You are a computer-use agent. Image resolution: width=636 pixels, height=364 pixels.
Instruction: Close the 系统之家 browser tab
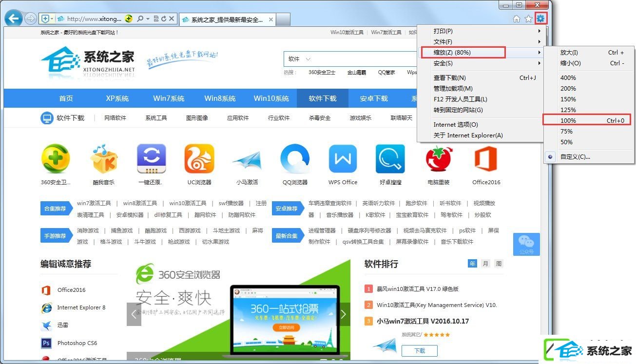point(270,19)
